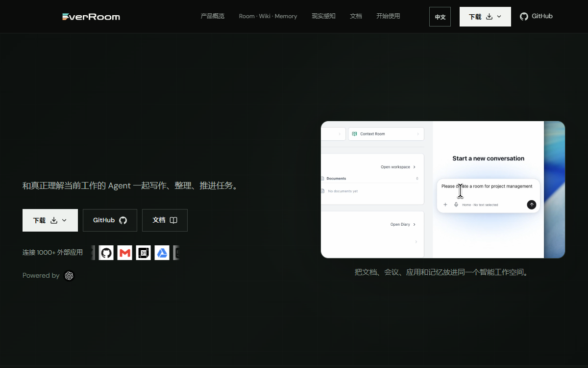Screen dimensions: 588x368
Task: Click the microphone icon in chat box
Action: [x=456, y=205]
